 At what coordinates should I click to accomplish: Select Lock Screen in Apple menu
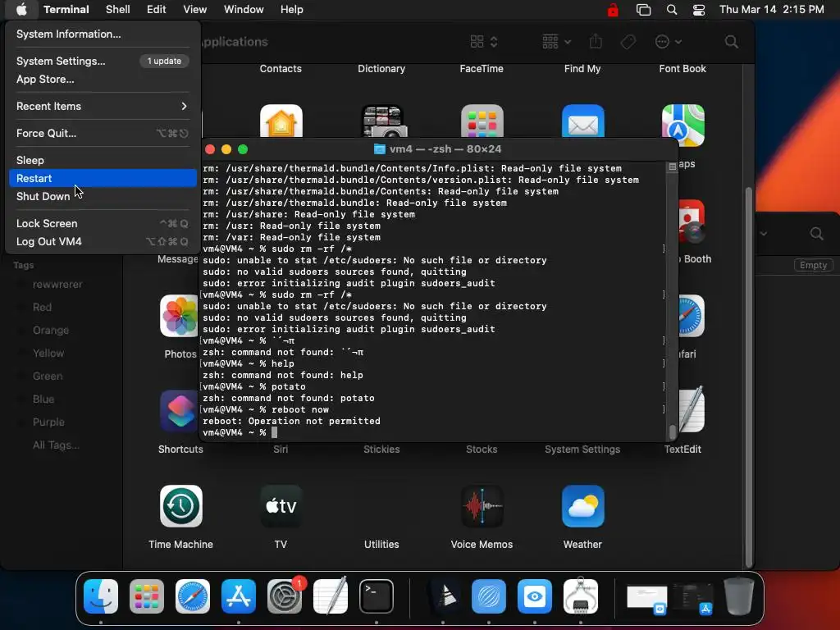(103, 223)
